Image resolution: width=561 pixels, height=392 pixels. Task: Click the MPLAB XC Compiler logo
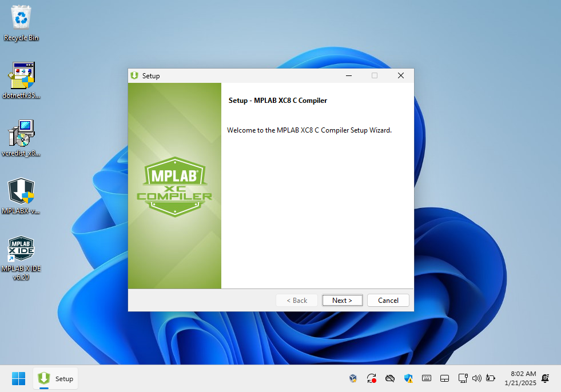[174, 187]
